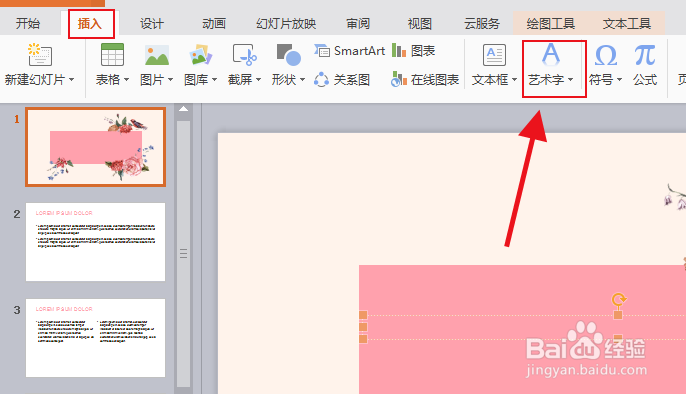Expand the 截屏 dropdown arrow

(x=259, y=80)
